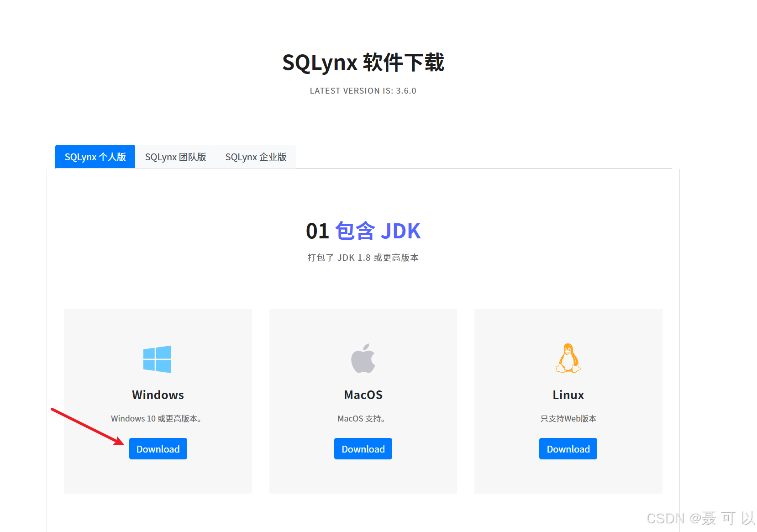Image resolution: width=757 pixels, height=532 pixels.
Task: Click the SQLynx 软件下载 page title
Action: pos(363,63)
